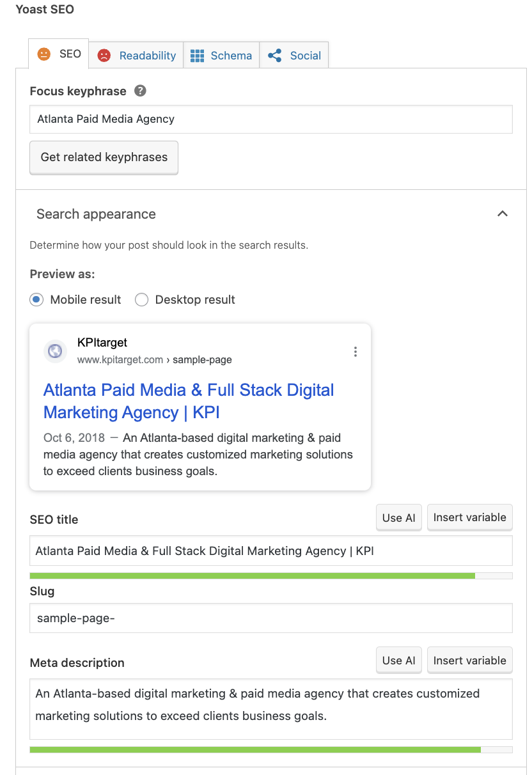The width and height of the screenshot is (532, 775).
Task: Click the Search appearance heading text
Action: (96, 214)
